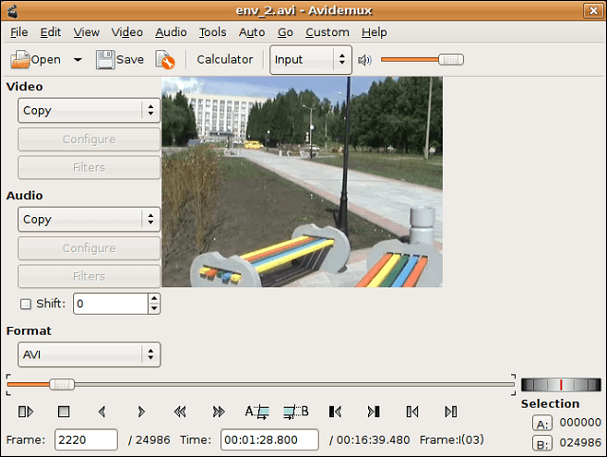Click the Video Filters button
This screenshot has height=457, width=607.
pyautogui.click(x=89, y=168)
